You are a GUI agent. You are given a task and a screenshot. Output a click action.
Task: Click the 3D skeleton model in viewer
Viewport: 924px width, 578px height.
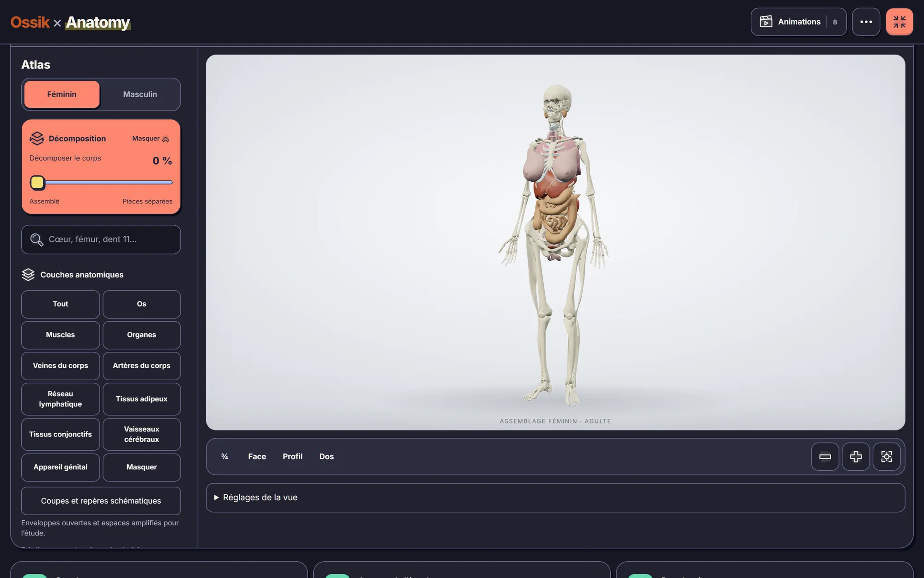[x=554, y=245]
